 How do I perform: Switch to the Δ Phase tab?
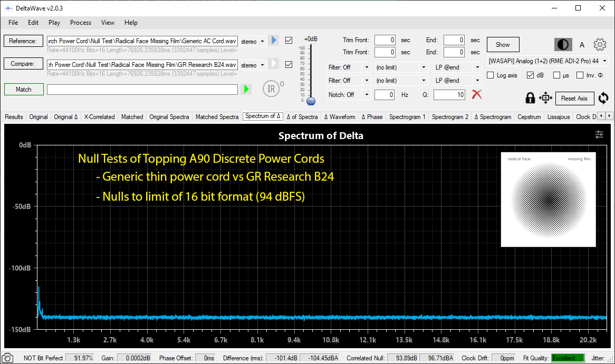[372, 117]
